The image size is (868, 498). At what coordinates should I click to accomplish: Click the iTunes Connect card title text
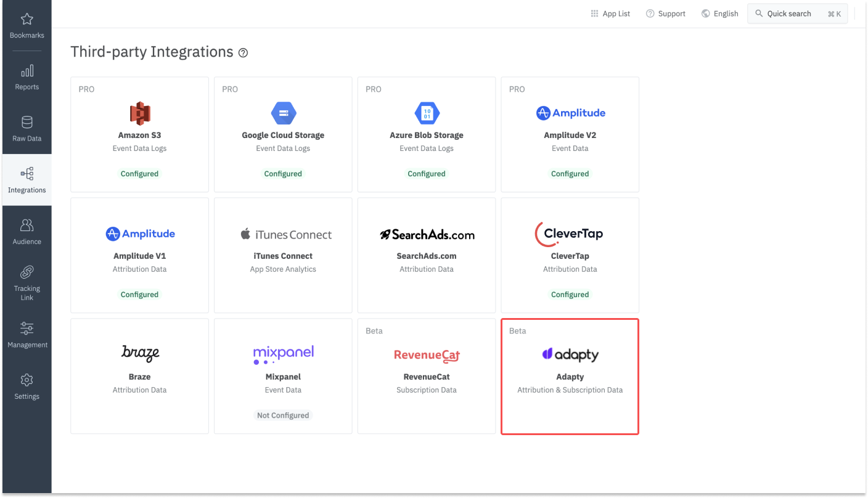(283, 256)
